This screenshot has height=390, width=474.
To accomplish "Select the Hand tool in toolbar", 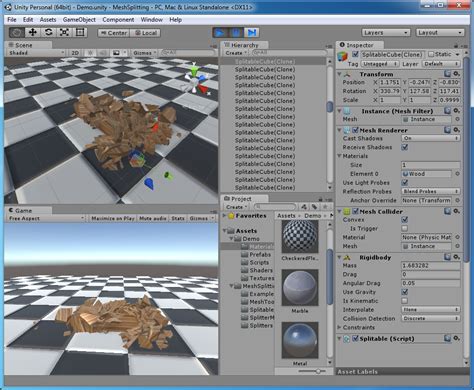I will (x=17, y=32).
